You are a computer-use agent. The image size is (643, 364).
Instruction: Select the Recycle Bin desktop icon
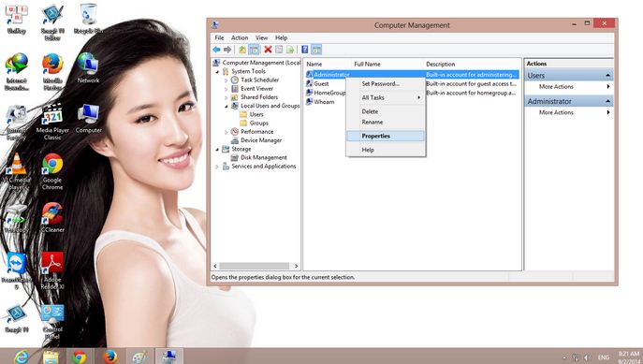pos(88,19)
